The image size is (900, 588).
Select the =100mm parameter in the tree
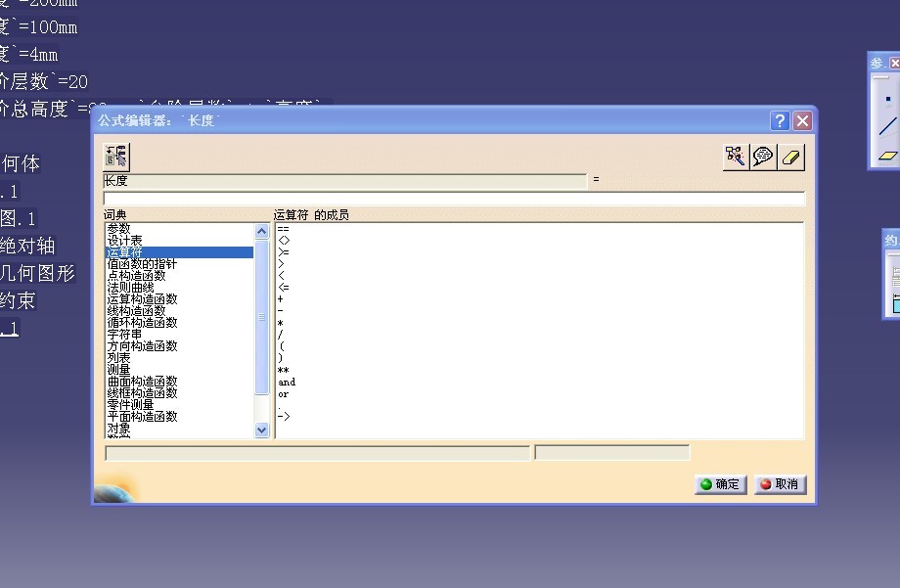[x=38, y=27]
